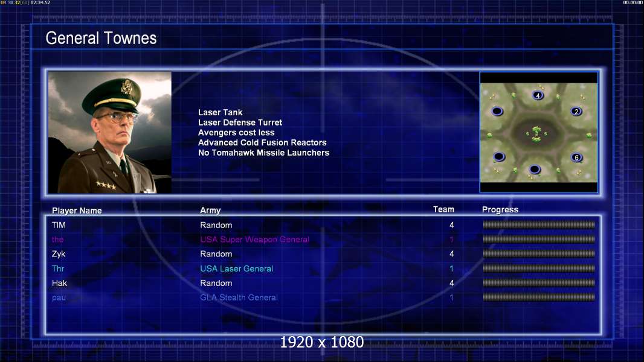Click the green center structure on the minimap
Viewport: 644px width, 362px height.
(x=536, y=134)
